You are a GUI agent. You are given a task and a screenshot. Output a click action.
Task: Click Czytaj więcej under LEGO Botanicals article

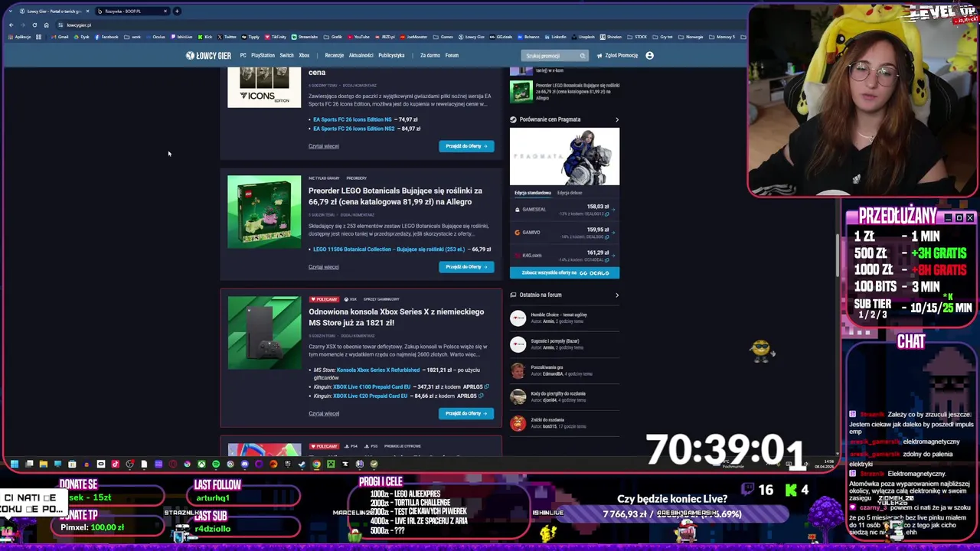click(323, 267)
